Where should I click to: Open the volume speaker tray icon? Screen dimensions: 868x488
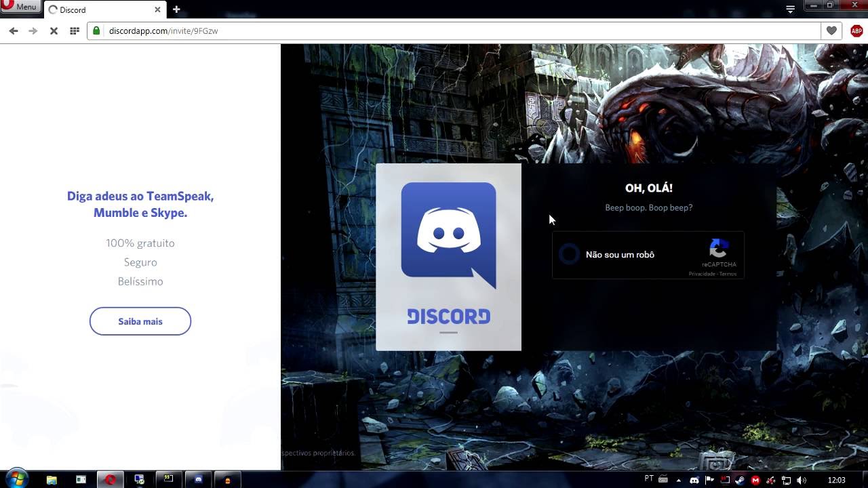(x=802, y=481)
